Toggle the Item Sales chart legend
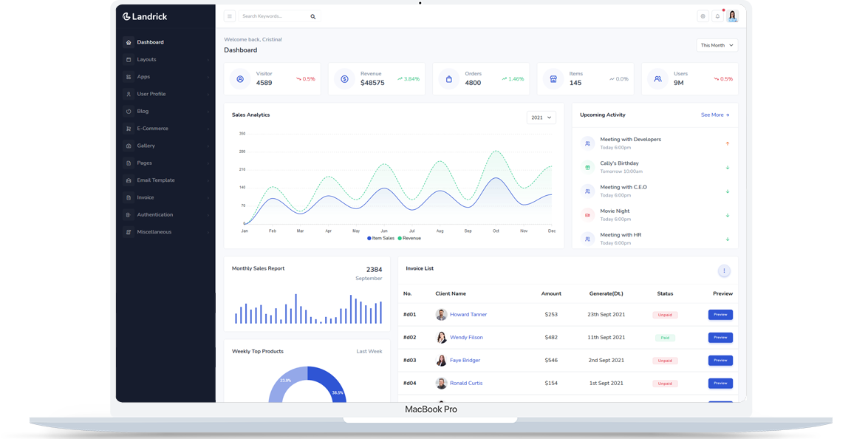The height and width of the screenshot is (439, 868). click(381, 238)
